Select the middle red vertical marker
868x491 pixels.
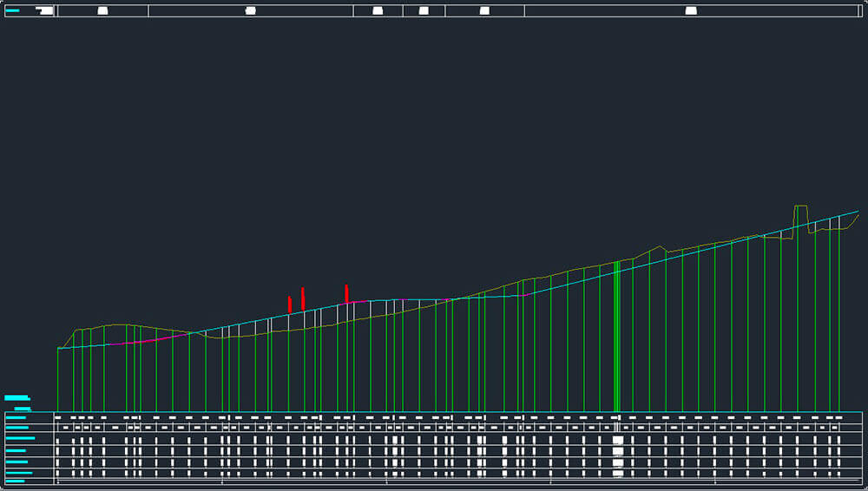tap(302, 298)
